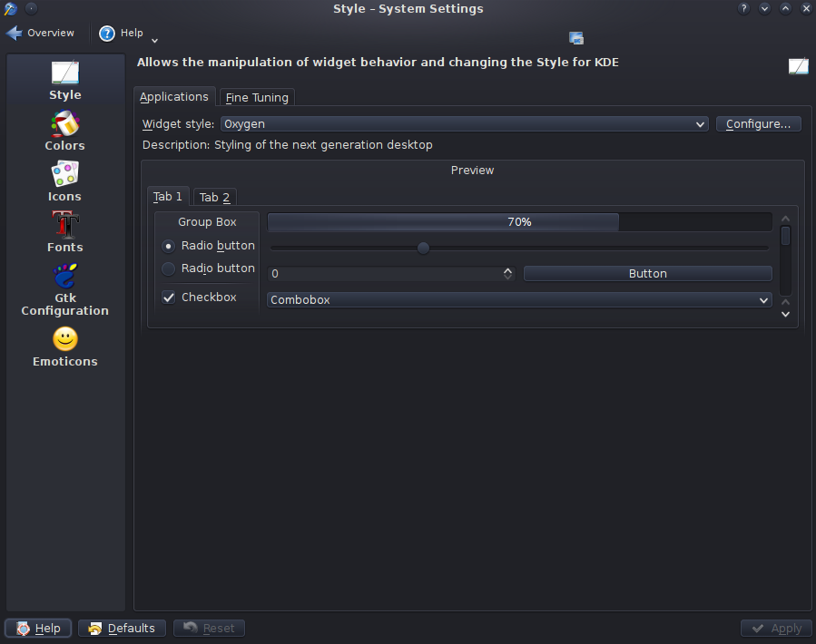Click the spinbox up/down arrows
This screenshot has width=816, height=644.
click(508, 274)
